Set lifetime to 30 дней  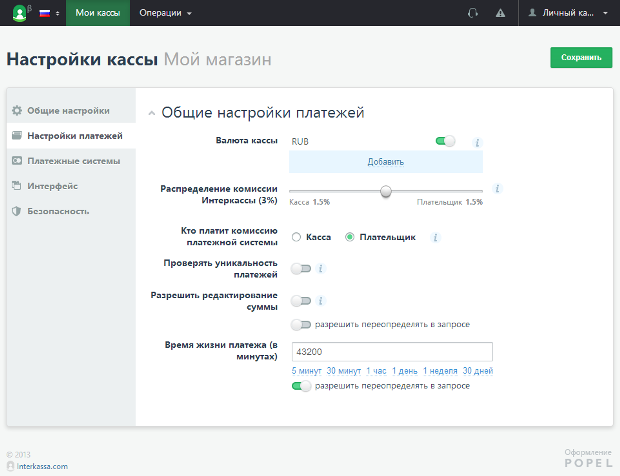478,371
